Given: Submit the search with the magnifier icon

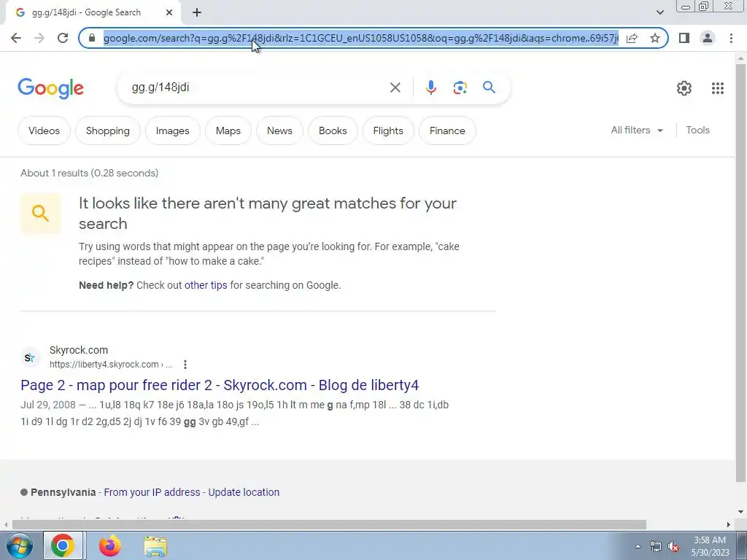Looking at the screenshot, I should [489, 87].
